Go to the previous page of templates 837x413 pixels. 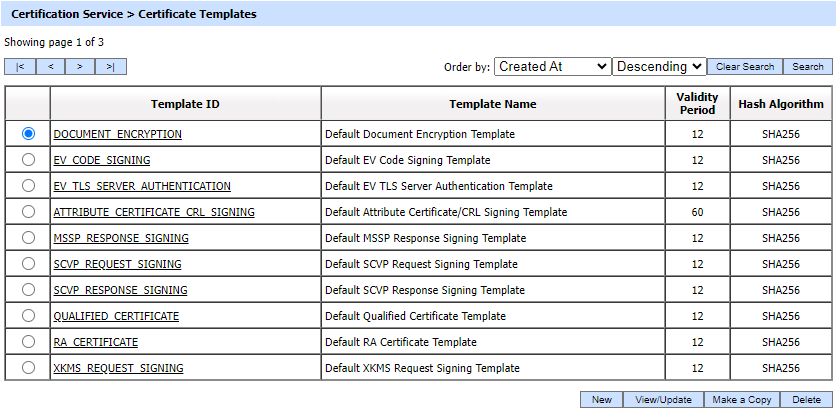coord(50,67)
